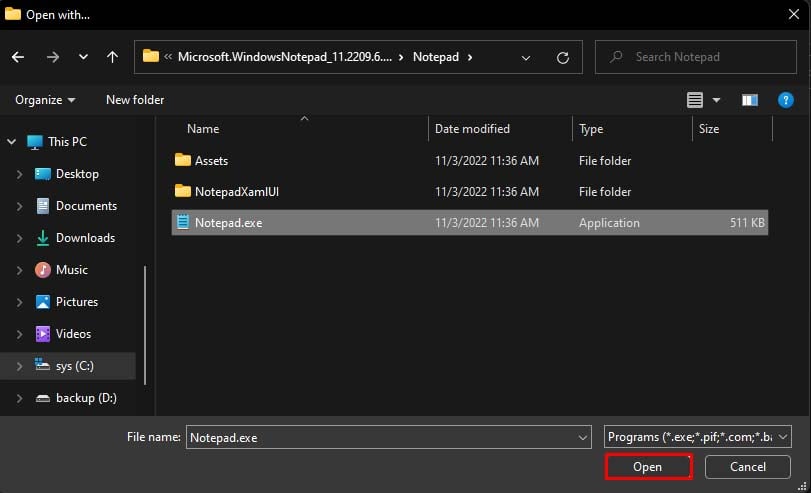This screenshot has width=811, height=493.
Task: Expand the sys (C:) drive node
Action: point(19,366)
